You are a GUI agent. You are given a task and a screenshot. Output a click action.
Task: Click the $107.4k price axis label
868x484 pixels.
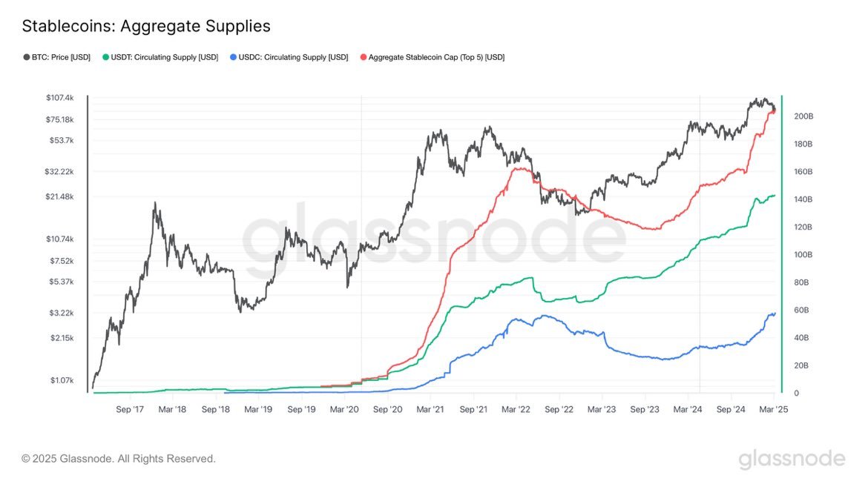pos(60,98)
